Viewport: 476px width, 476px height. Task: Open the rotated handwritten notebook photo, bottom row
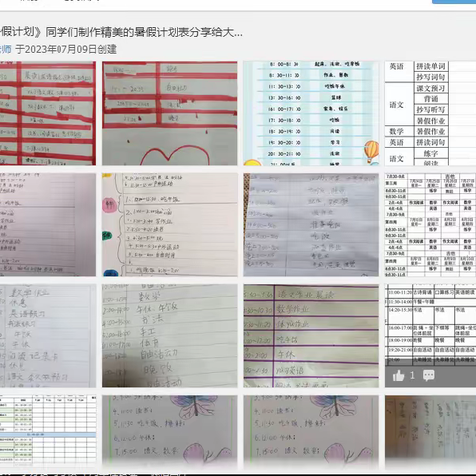coord(430,432)
